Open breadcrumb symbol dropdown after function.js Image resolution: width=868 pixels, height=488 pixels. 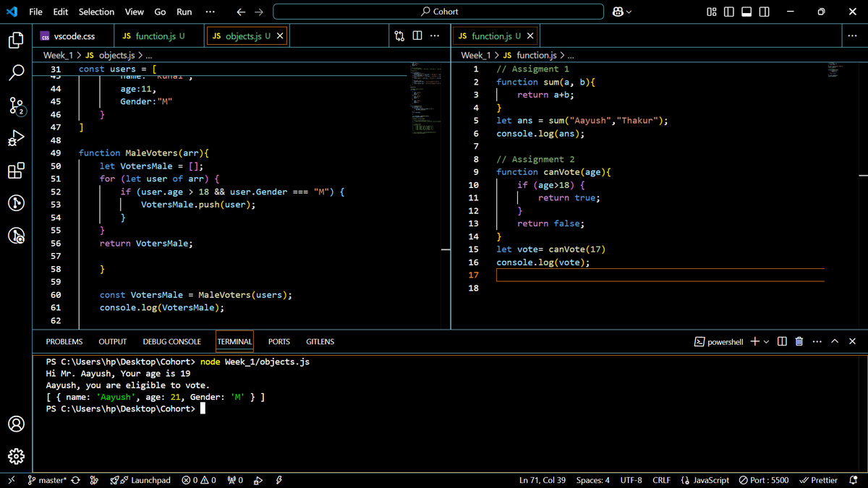(x=571, y=55)
